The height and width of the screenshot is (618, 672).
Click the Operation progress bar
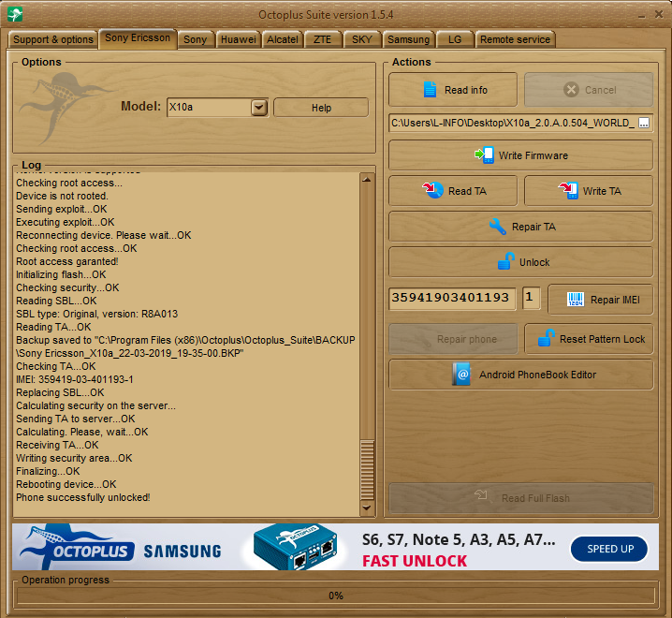coord(336,596)
